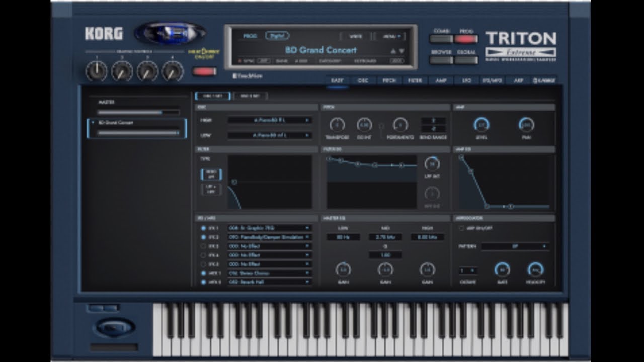Enable IFX 4 effect
This screenshot has height=362, width=644.
[x=203, y=255]
